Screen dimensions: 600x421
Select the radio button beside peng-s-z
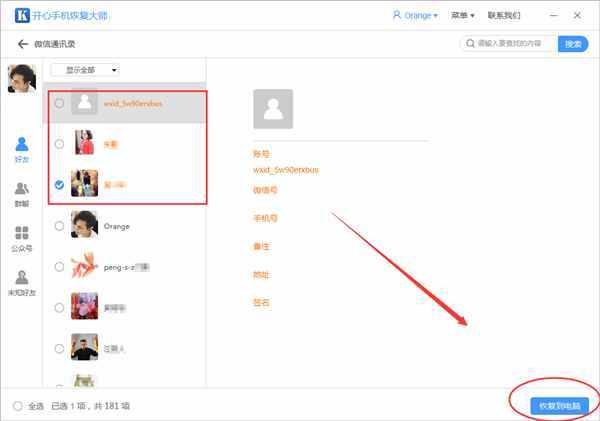[59, 267]
